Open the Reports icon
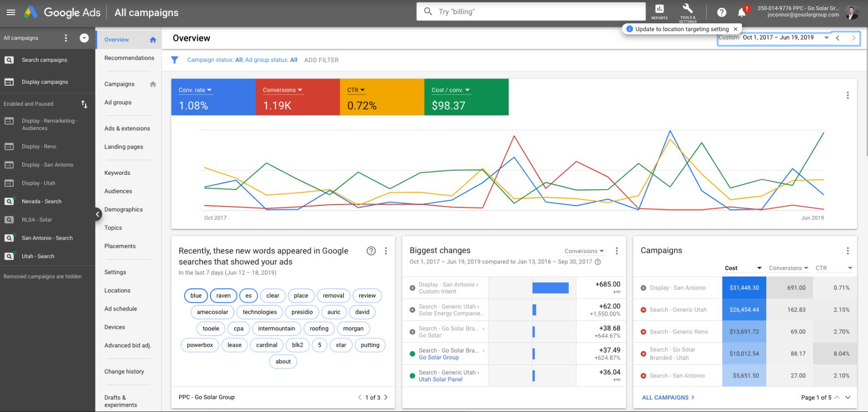Viewport: 868px width, 412px height. 660,12
